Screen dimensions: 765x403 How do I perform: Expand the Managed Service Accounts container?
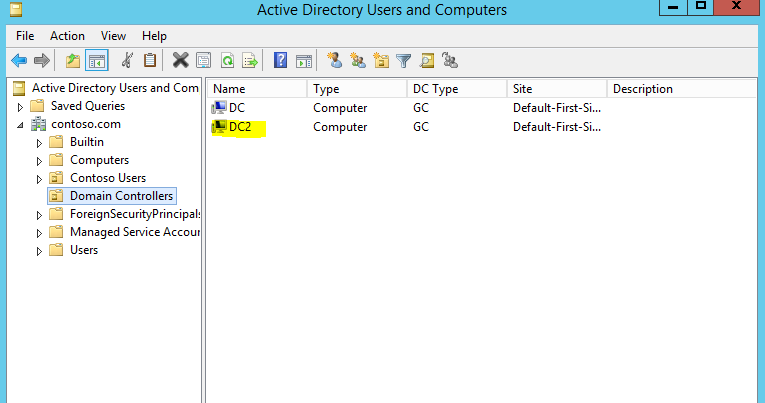click(39, 233)
